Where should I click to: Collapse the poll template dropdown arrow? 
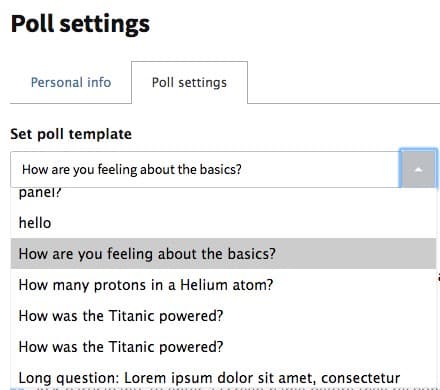(418, 169)
